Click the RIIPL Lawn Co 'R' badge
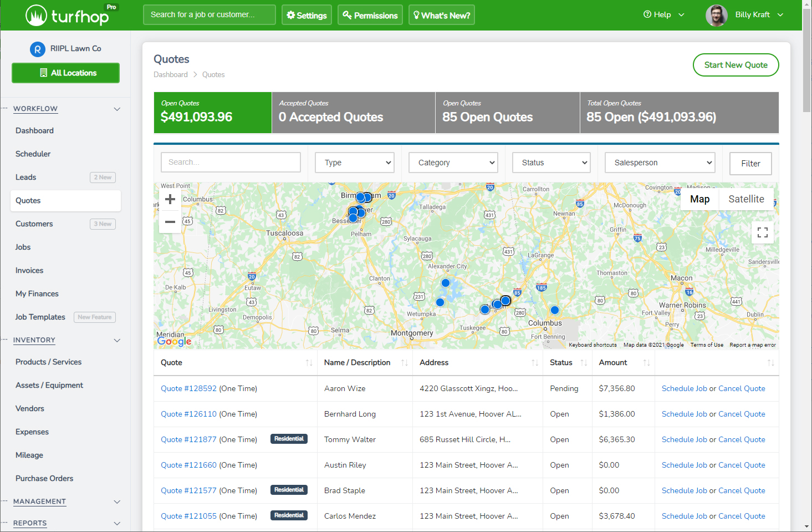This screenshot has width=812, height=532. pos(38,49)
